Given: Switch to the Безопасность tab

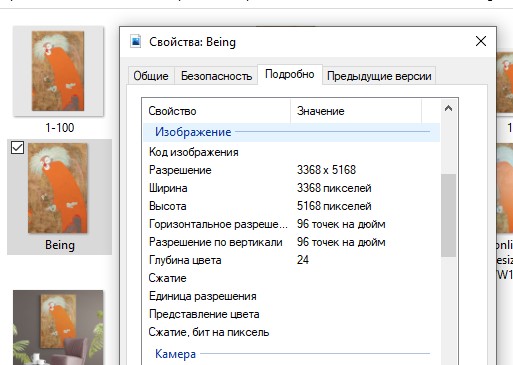Looking at the screenshot, I should point(216,76).
